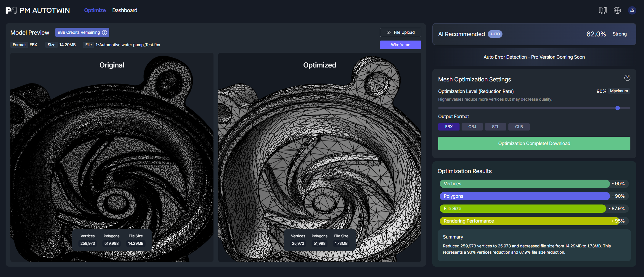This screenshot has height=277, width=644.
Task: Click Optimization Complete! Download button
Action: click(x=534, y=144)
